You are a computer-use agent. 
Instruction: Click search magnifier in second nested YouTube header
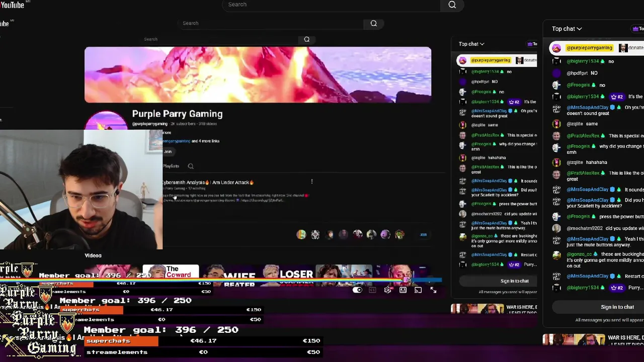pos(373,23)
